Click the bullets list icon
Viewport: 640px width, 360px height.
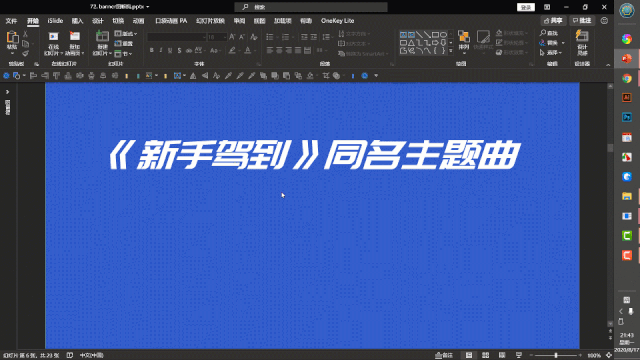270,37
